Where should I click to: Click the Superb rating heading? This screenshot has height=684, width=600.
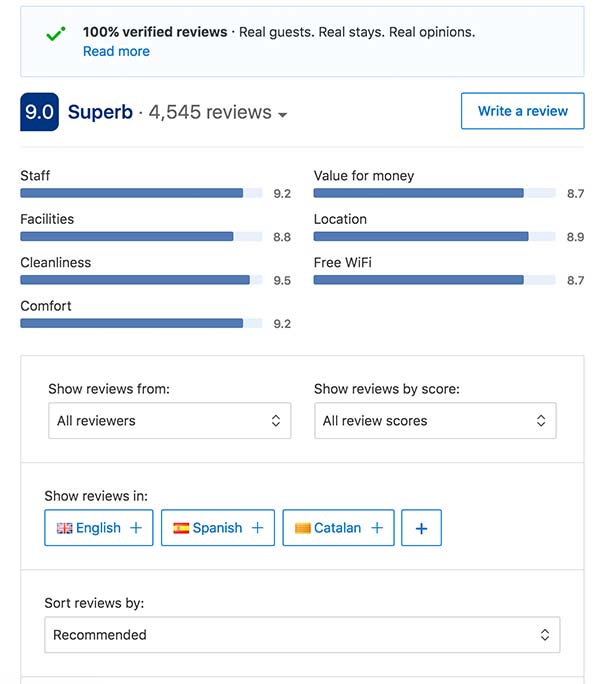pos(100,112)
